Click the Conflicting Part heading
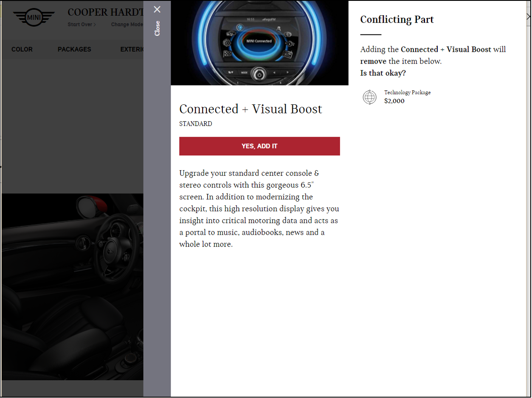This screenshot has width=532, height=398. 397,20
